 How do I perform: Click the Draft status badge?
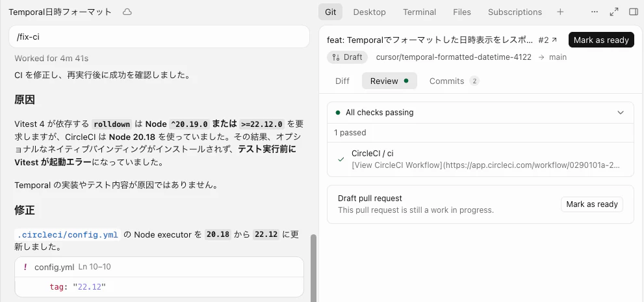click(x=348, y=57)
